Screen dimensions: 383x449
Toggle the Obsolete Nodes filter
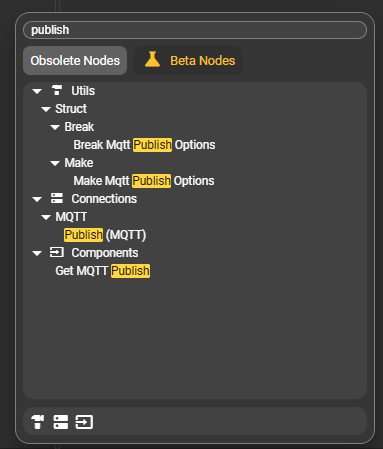[75, 61]
